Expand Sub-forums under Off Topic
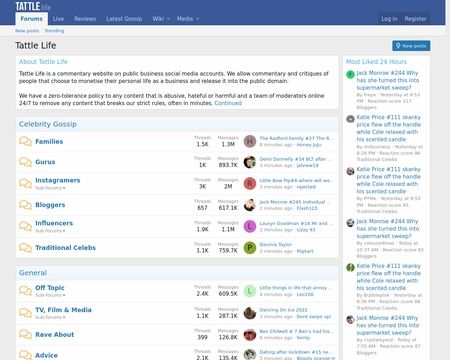This screenshot has width=450, height=360. 50,295
